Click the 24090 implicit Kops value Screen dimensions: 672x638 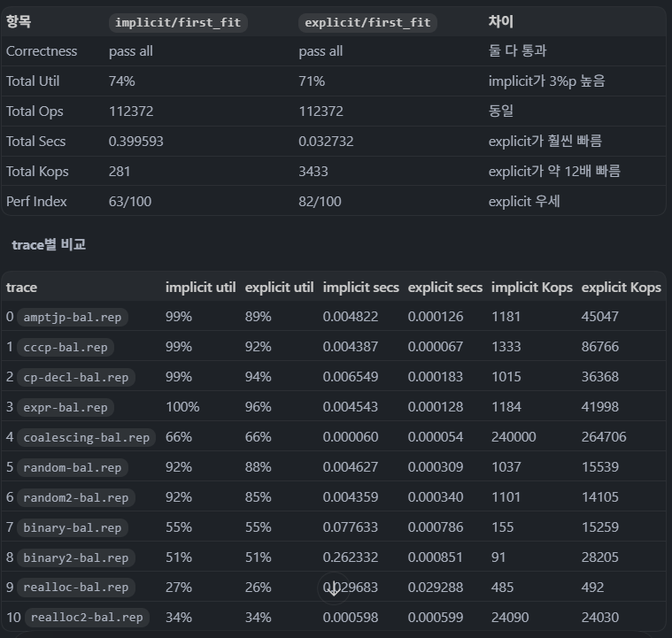point(510,618)
